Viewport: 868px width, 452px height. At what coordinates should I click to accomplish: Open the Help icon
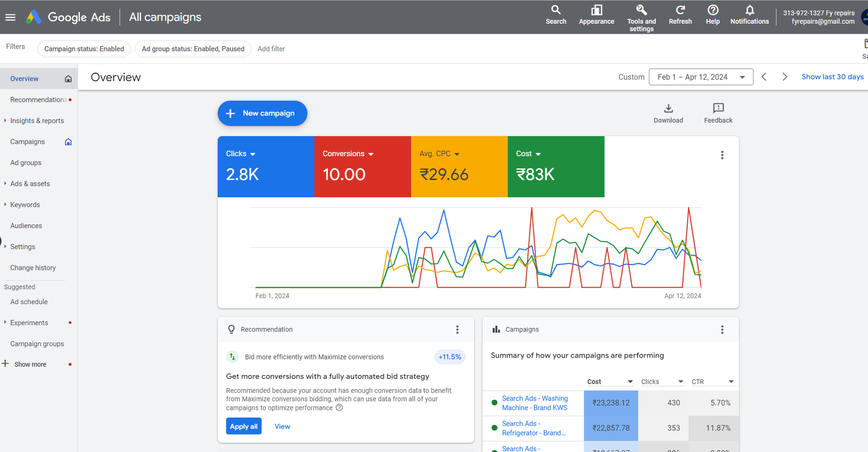(713, 10)
